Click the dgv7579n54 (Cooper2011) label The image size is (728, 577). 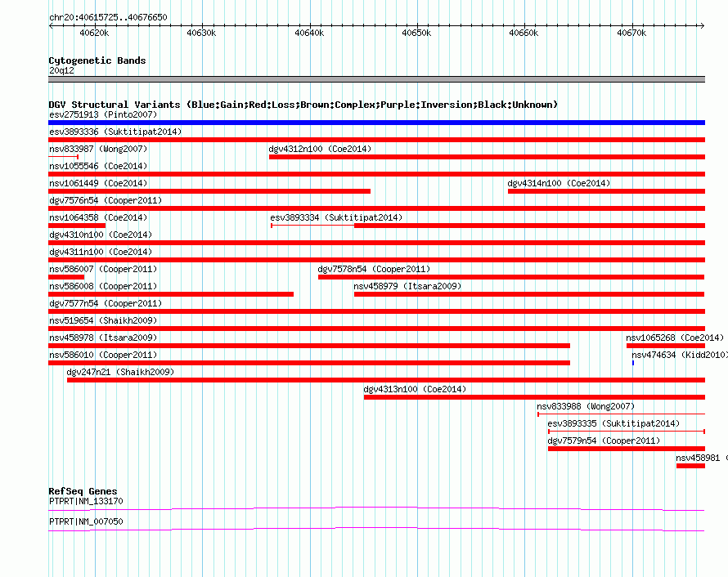[604, 441]
